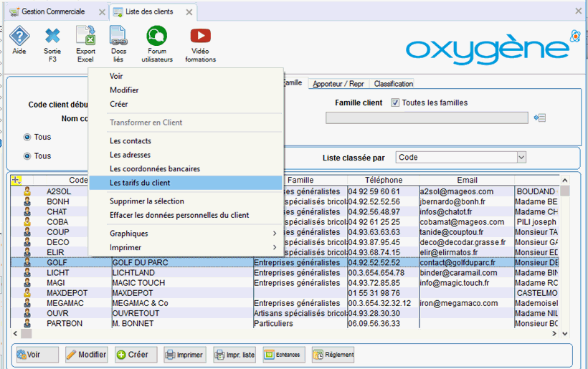This screenshot has width=588, height=369.
Task: Click the Code column header
Action: click(x=78, y=180)
